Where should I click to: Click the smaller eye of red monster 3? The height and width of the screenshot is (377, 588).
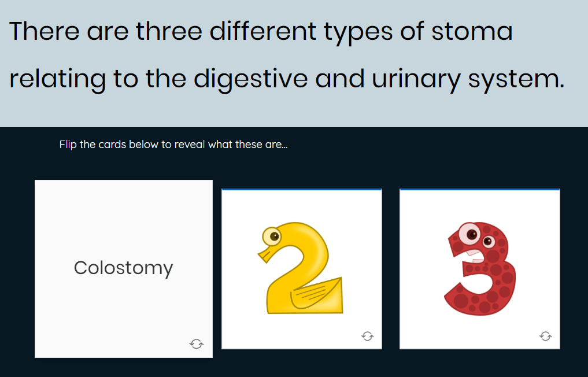[488, 241]
